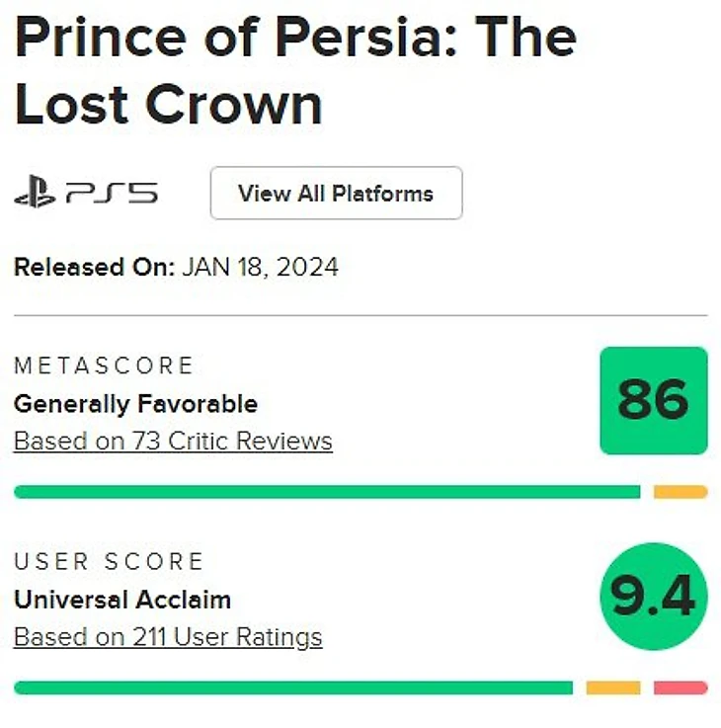721x728 pixels.
Task: Click the green 9.4 user score circle
Action: (x=653, y=597)
